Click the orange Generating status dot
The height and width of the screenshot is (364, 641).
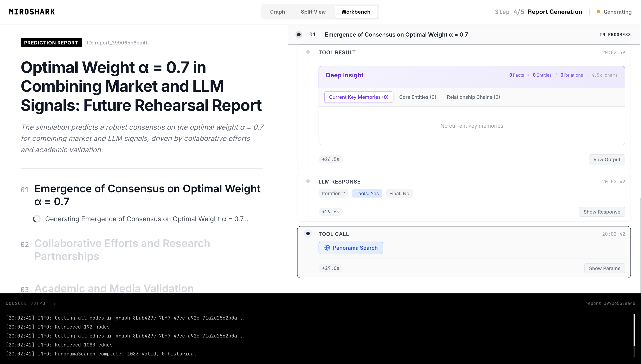pyautogui.click(x=598, y=12)
